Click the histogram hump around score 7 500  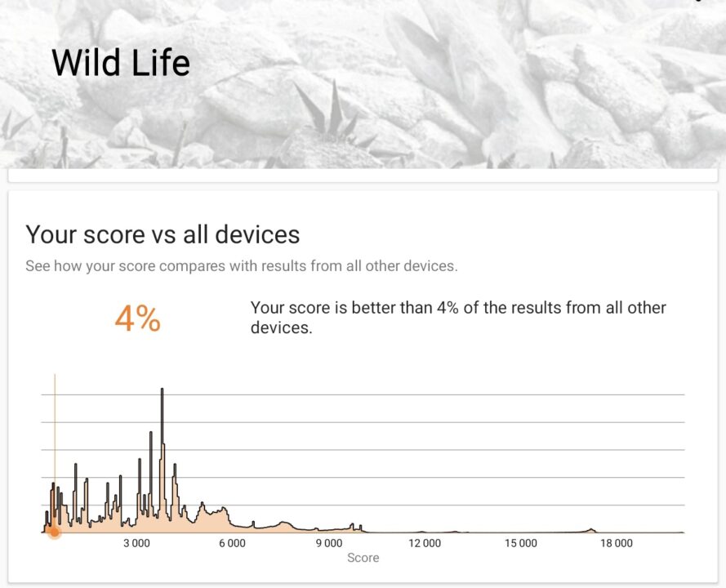tap(285, 527)
